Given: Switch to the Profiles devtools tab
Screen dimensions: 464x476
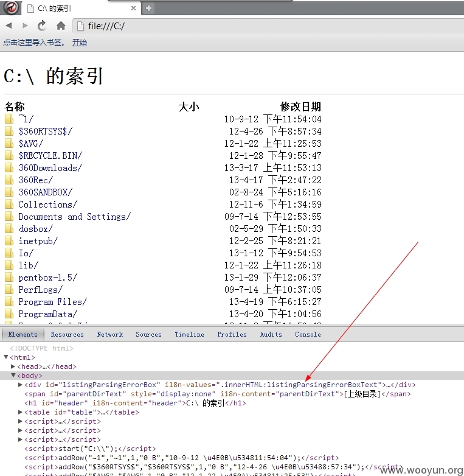Looking at the screenshot, I should [x=232, y=334].
